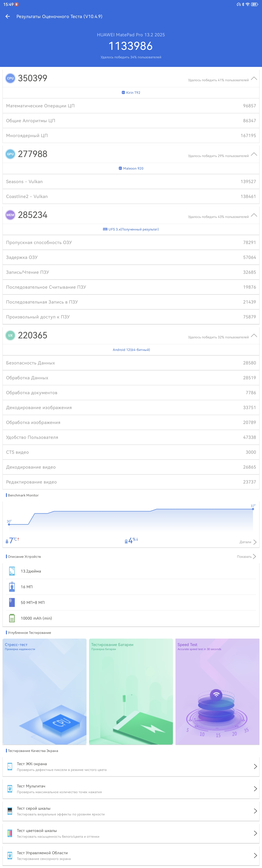Tap the 10000 mAh battery icon
Viewport: 262px width, 868px height.
coord(12,618)
